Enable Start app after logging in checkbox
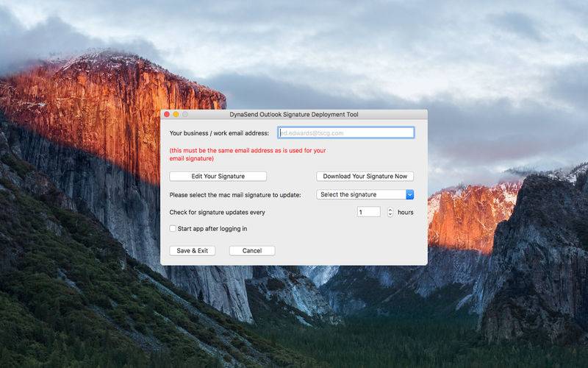588x368 pixels. coord(173,228)
